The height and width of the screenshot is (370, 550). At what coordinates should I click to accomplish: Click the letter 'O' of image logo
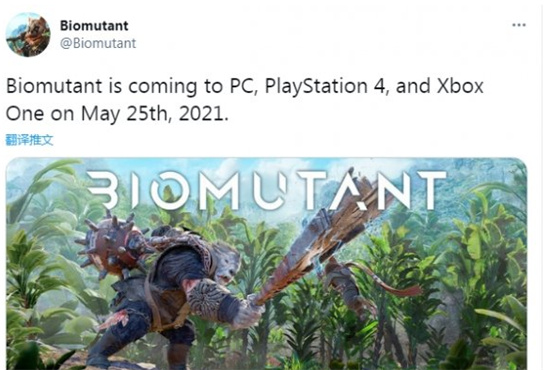170,190
